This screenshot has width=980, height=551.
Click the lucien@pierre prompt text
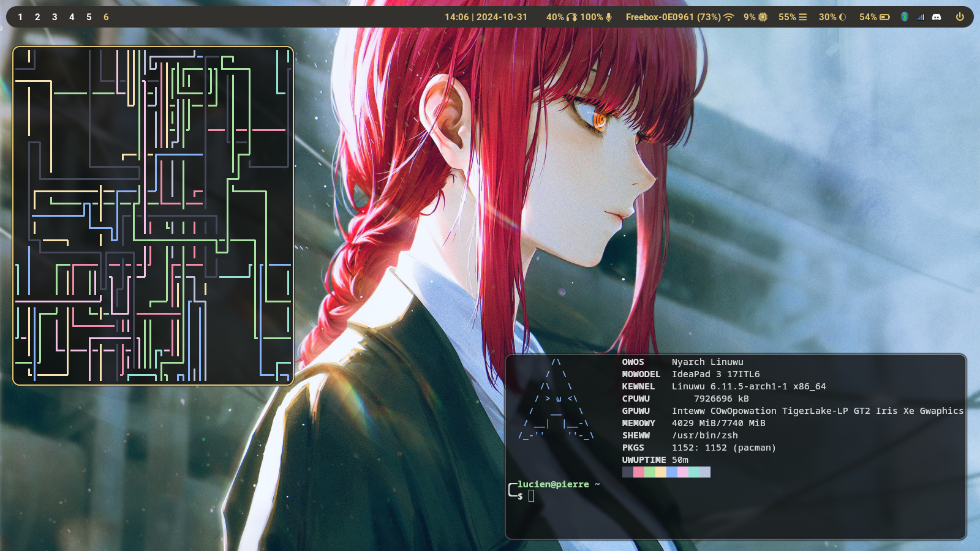pyautogui.click(x=553, y=484)
